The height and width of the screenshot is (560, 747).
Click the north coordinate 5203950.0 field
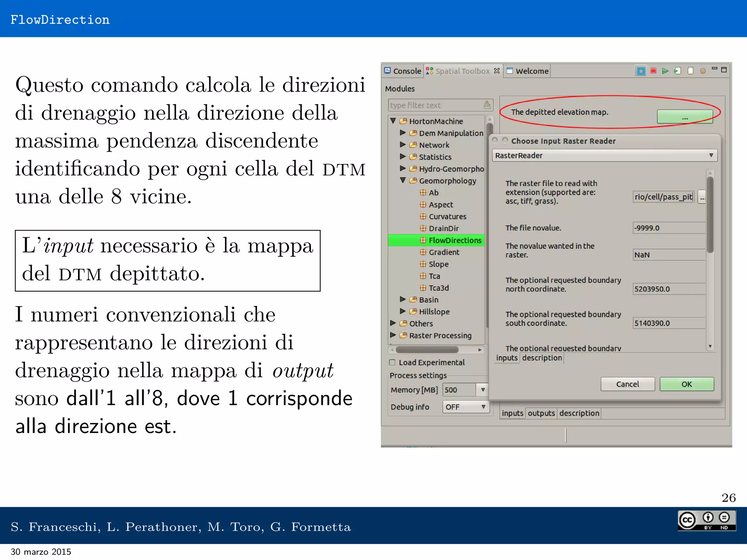click(x=669, y=289)
